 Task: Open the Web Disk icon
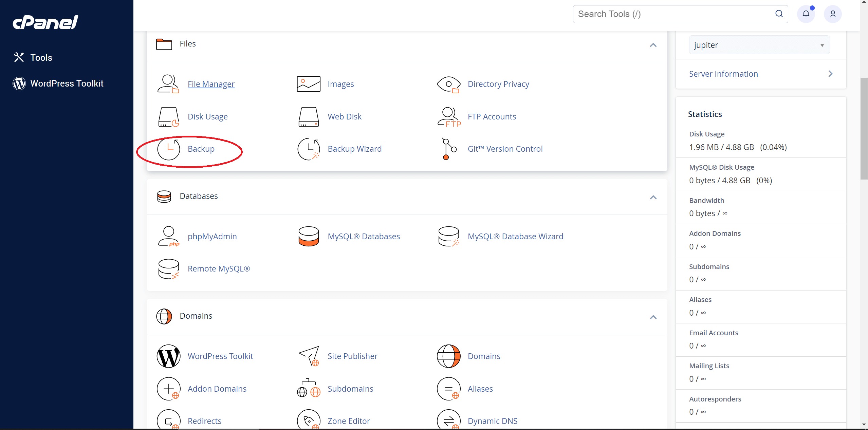tap(309, 117)
